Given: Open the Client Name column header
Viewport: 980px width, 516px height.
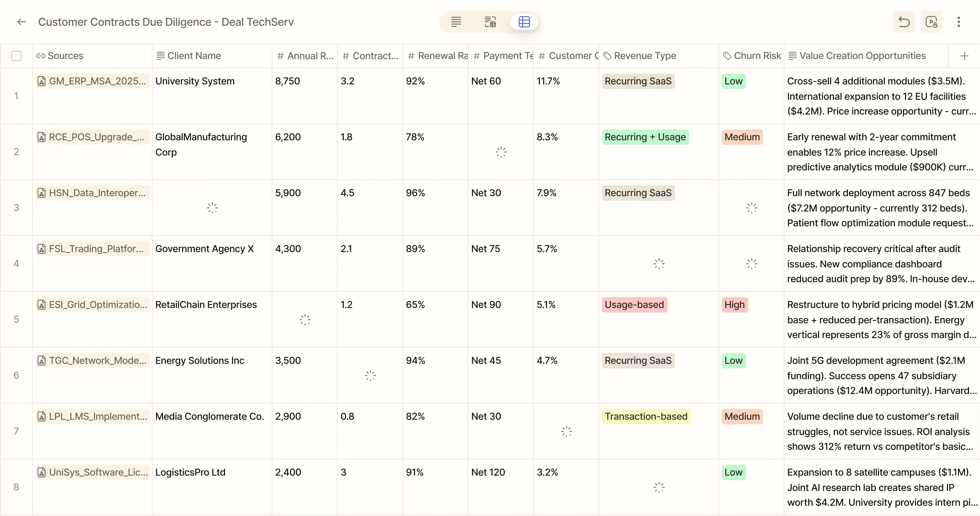Looking at the screenshot, I should [x=212, y=56].
